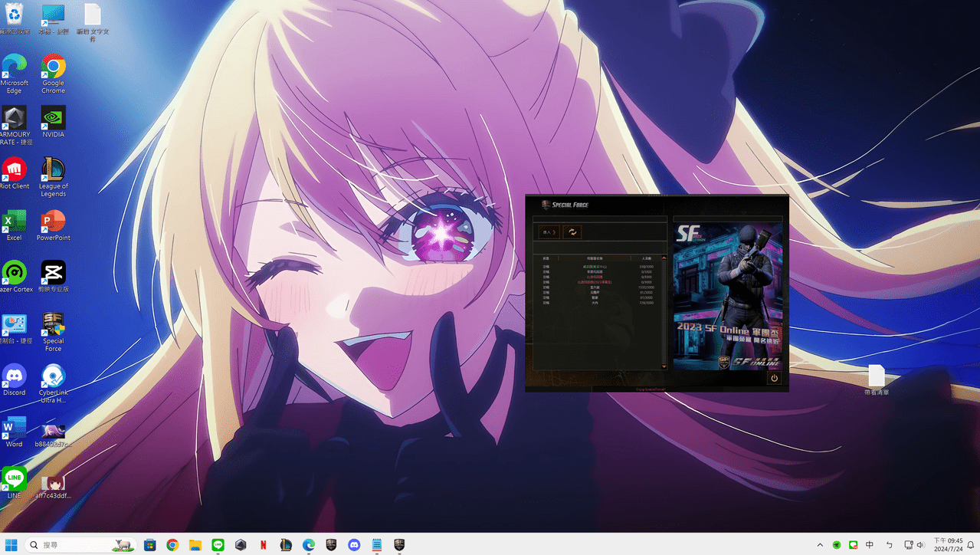This screenshot has width=980, height=555.
Task: Click the refresh server list icon
Action: [x=572, y=232]
